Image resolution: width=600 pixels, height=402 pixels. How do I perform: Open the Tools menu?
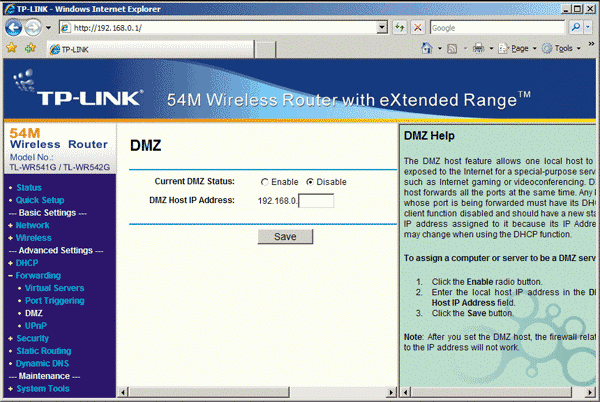pyautogui.click(x=561, y=49)
